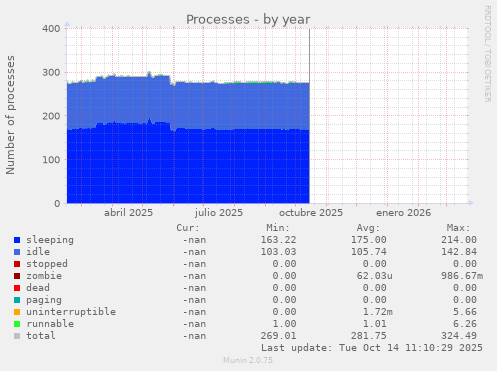Click zombie average value 62.03u
This screenshot has height=371, width=497.
tap(375, 276)
